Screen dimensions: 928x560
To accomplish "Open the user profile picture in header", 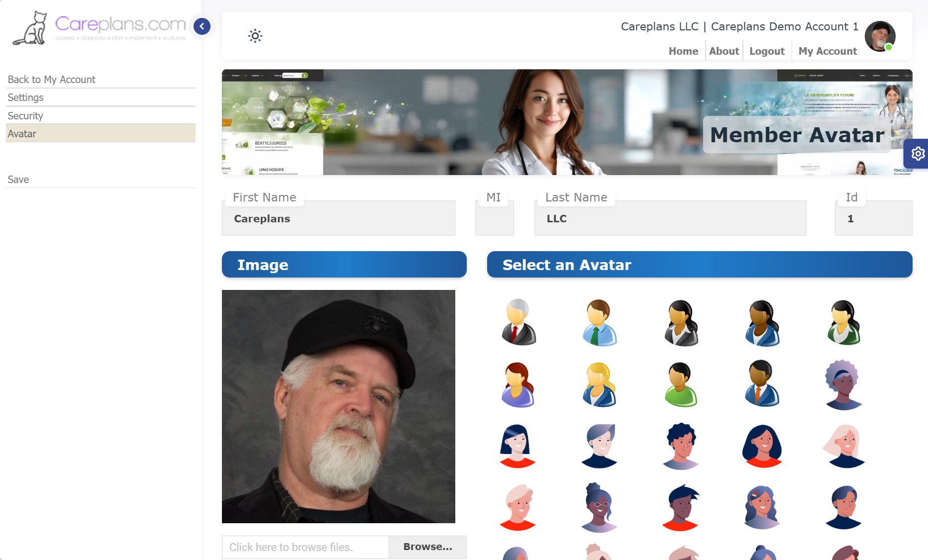I will tap(880, 36).
